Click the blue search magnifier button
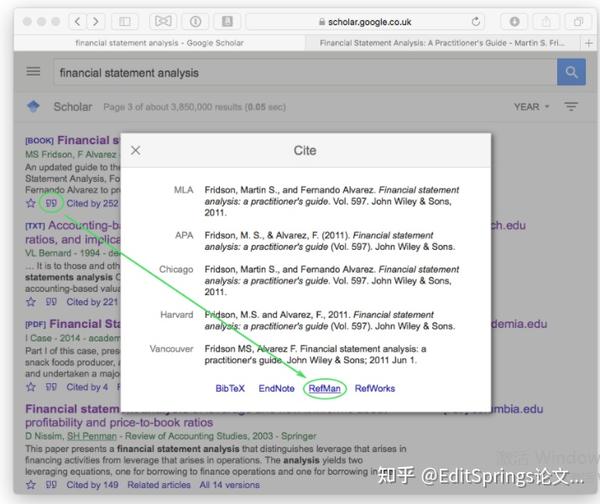This screenshot has height=504, width=600. [x=571, y=72]
